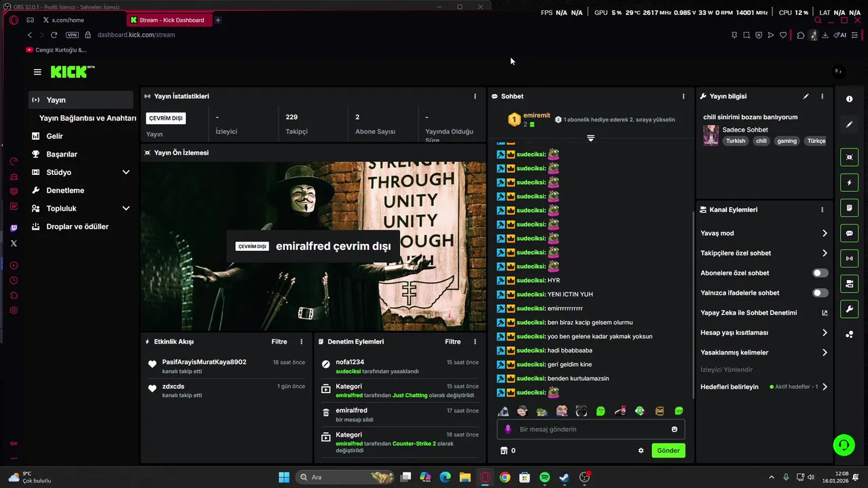Toggle Abonelere özel sohbet switch
The width and height of the screenshot is (868, 488).
[x=821, y=273]
